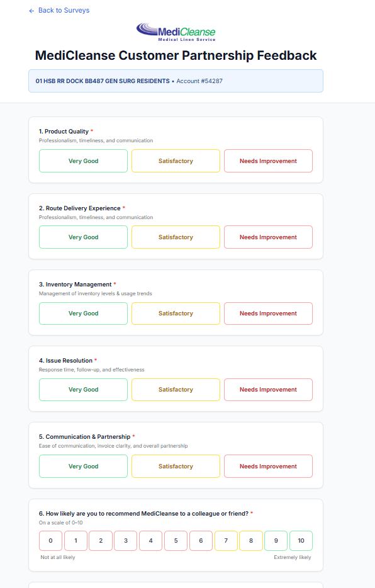Viewport: 375px width, 588px height.
Task: Rate Product Quality as Very Good
Action: (x=83, y=161)
